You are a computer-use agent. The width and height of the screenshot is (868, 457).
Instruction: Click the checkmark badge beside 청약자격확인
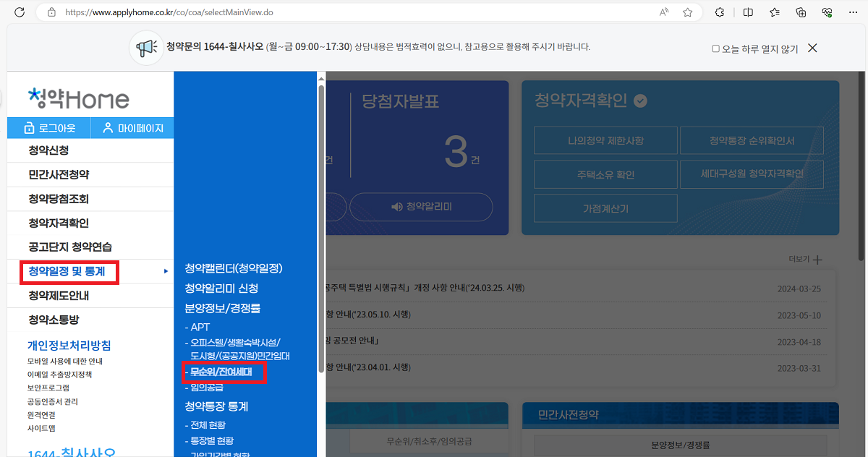click(640, 101)
